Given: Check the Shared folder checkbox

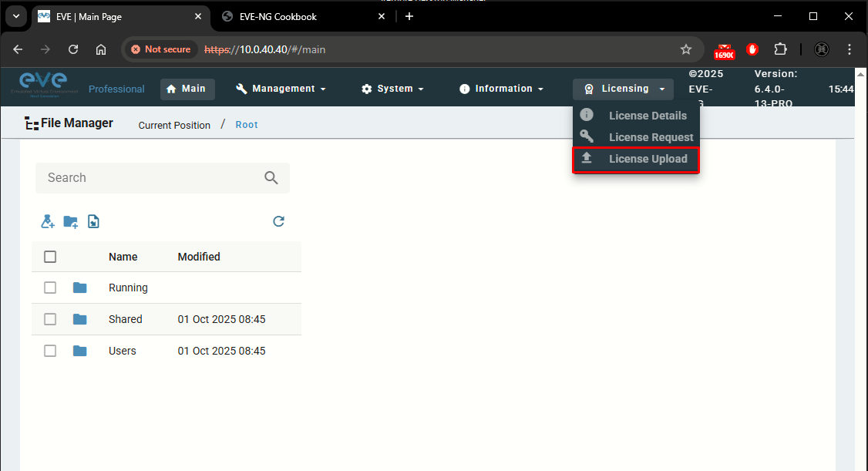Looking at the screenshot, I should click(50, 319).
